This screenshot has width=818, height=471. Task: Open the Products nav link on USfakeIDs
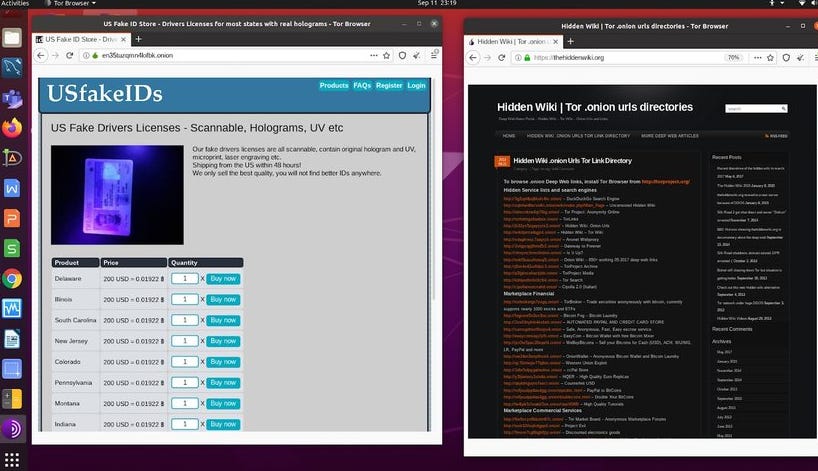[334, 86]
